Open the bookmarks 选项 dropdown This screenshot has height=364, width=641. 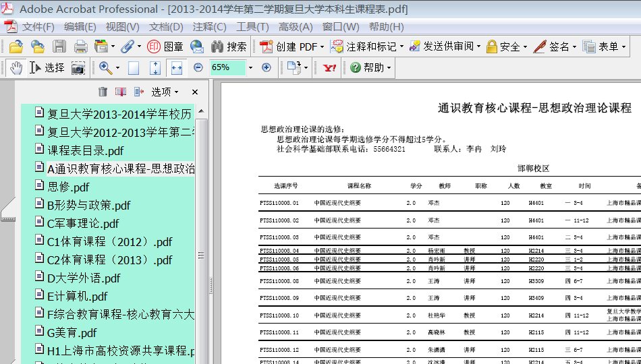point(164,92)
